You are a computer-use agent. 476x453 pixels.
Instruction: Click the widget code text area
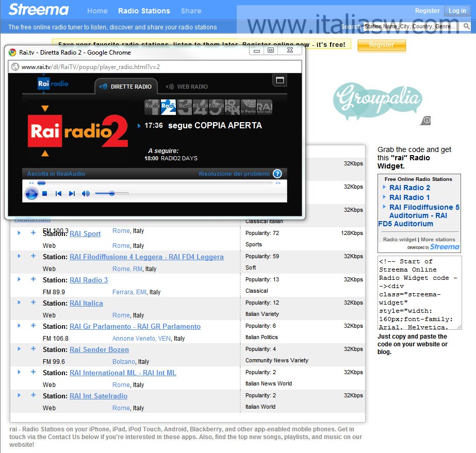[x=420, y=293]
